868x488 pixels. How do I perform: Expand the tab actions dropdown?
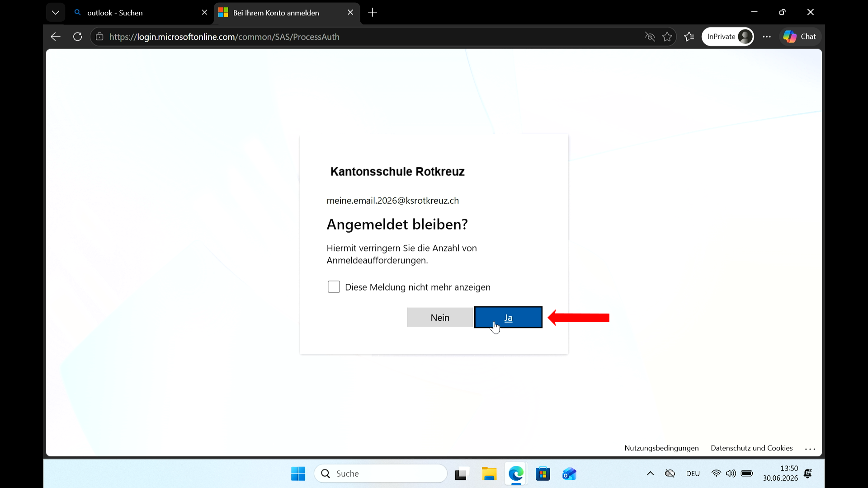coord(56,13)
